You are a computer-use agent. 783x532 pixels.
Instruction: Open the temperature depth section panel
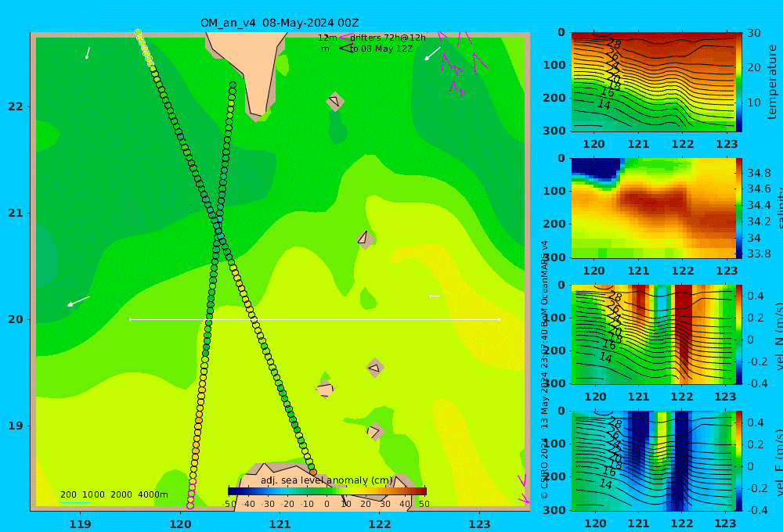(653, 82)
